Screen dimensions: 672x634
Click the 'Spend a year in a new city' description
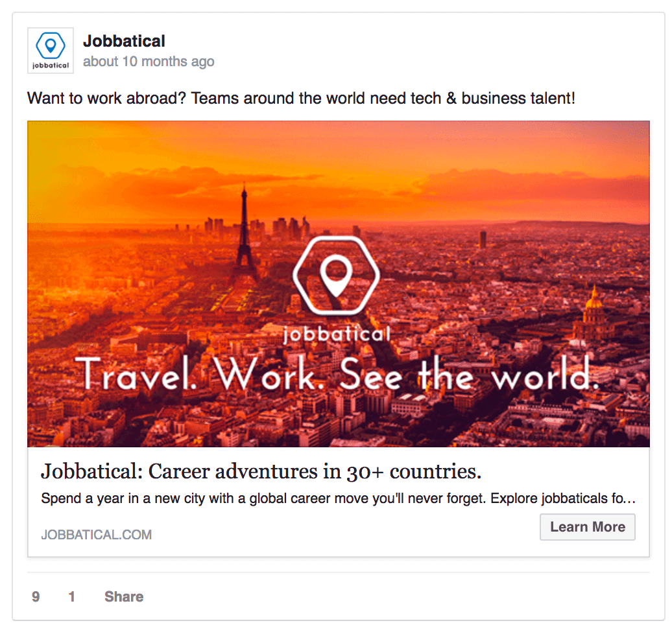click(x=338, y=499)
